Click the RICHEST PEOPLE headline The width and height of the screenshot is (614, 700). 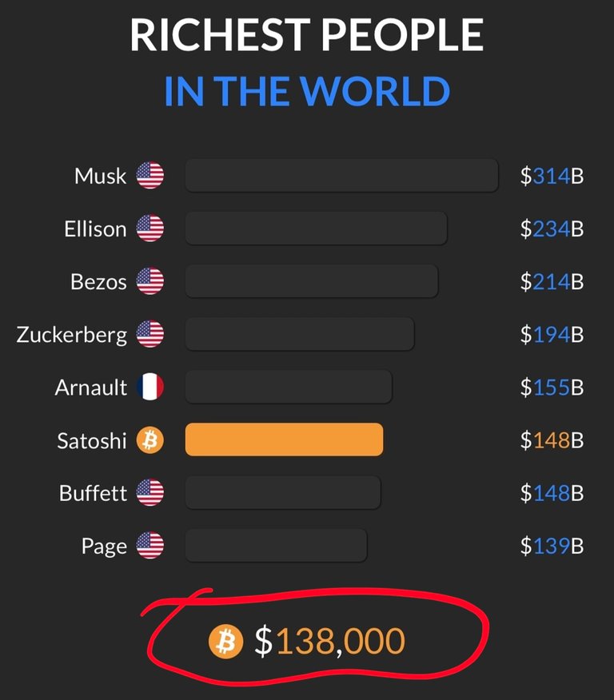point(307,35)
